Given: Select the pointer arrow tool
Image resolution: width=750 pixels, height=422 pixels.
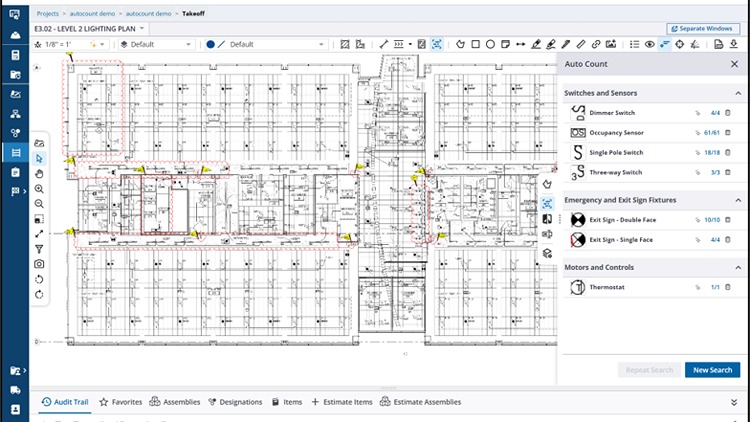Looking at the screenshot, I should [x=39, y=158].
